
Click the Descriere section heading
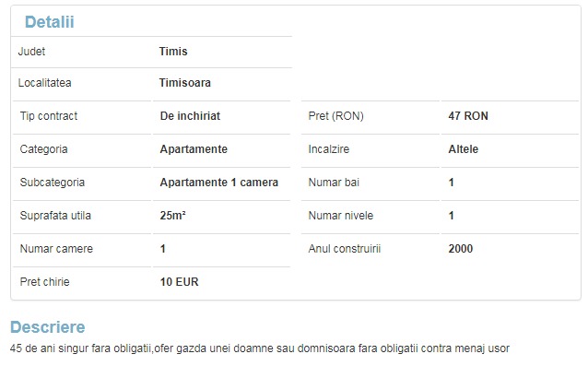click(x=48, y=327)
